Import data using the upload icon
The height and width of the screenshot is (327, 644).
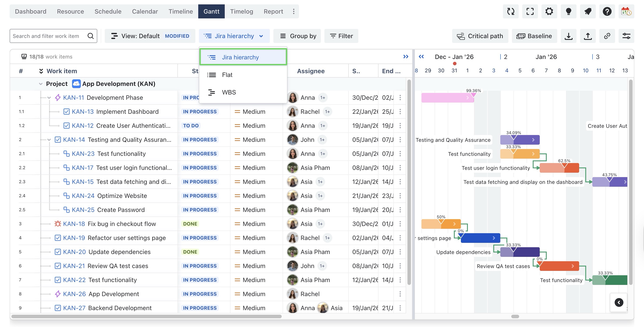pos(588,36)
